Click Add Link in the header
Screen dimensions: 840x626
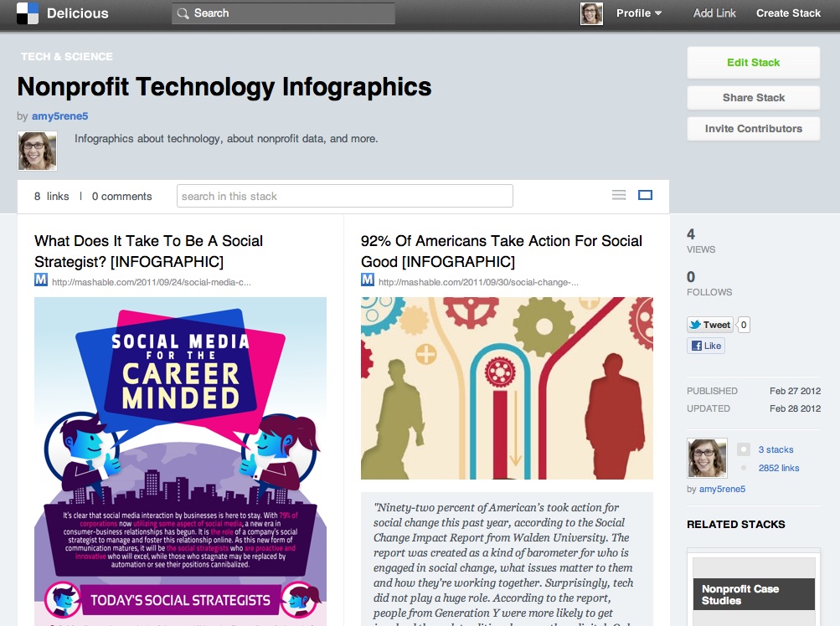(x=714, y=13)
